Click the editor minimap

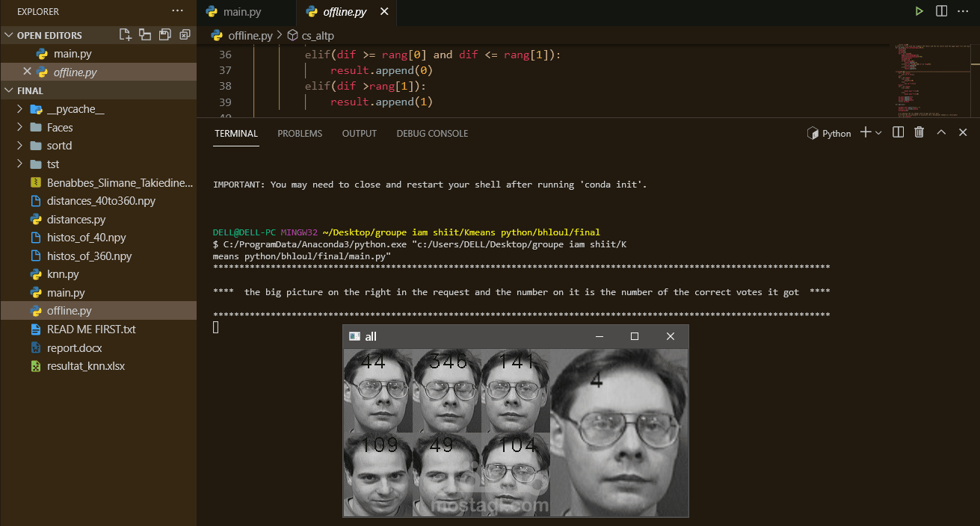tap(933, 79)
